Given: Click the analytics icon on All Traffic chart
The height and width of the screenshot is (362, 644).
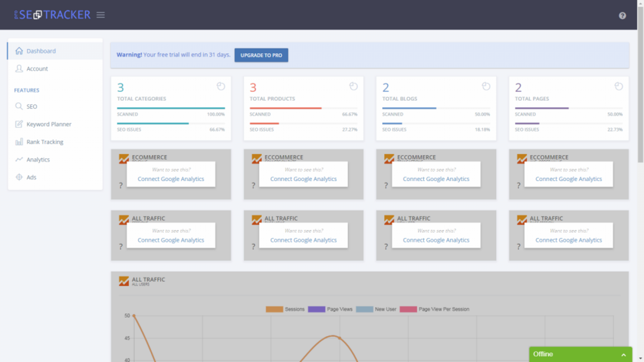Looking at the screenshot, I should point(124,281).
